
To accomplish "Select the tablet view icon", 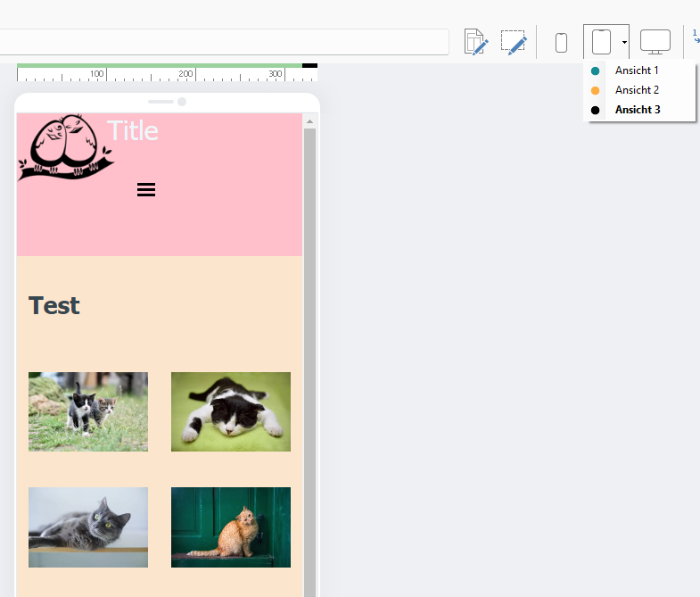I will pos(601,42).
